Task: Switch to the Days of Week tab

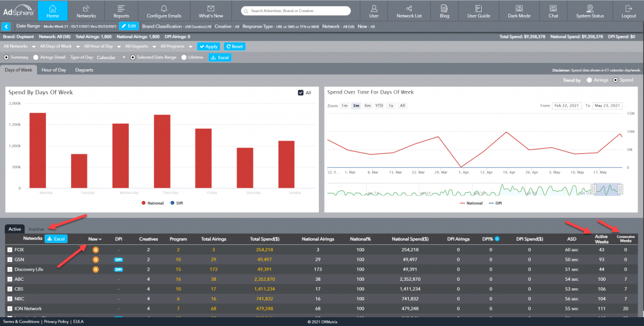Action: [x=18, y=70]
